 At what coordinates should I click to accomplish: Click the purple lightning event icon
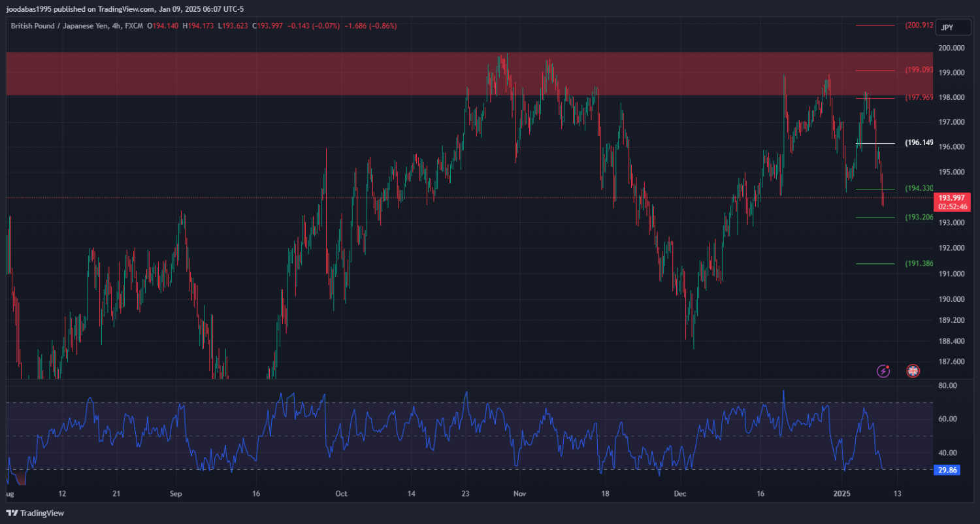(x=883, y=371)
